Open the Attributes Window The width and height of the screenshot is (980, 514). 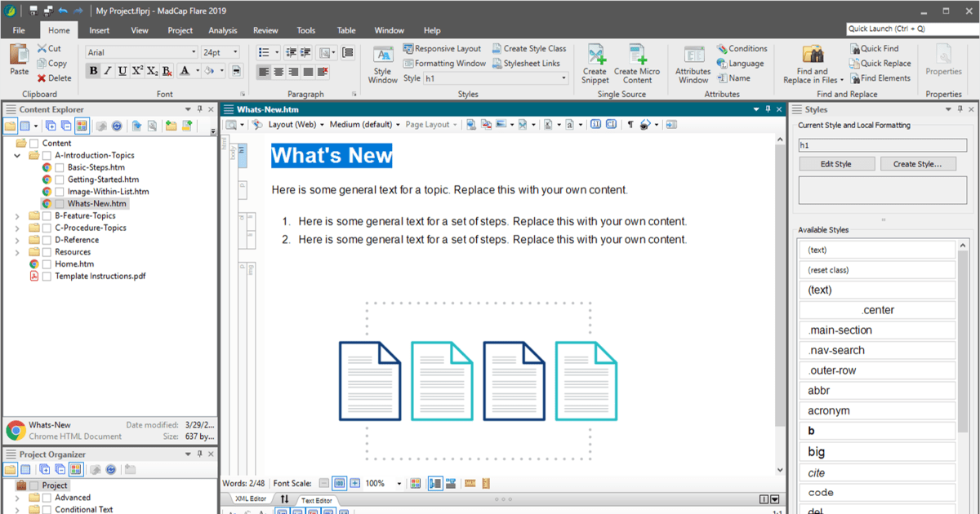(693, 64)
